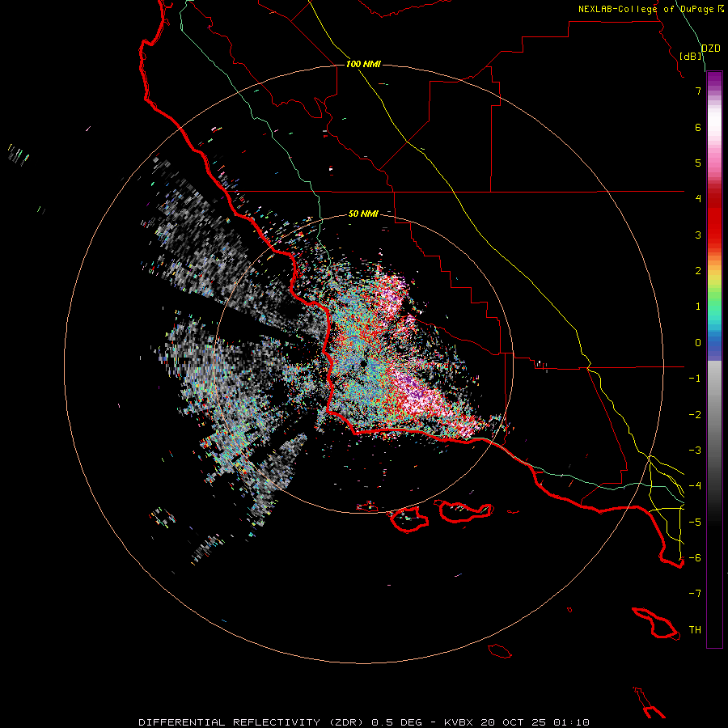This screenshot has width=728, height=728.
Task: Click the 0 value on color scale
Action: [698, 343]
